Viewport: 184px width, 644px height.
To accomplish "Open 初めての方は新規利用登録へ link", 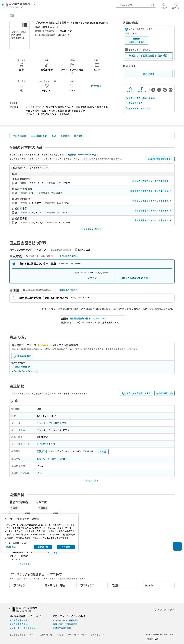I will (135, 278).
